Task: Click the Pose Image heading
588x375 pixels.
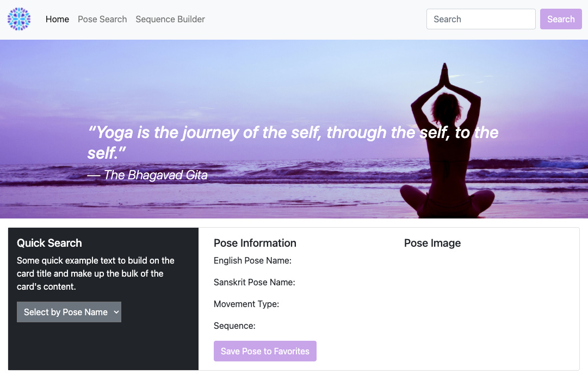Action: click(432, 243)
